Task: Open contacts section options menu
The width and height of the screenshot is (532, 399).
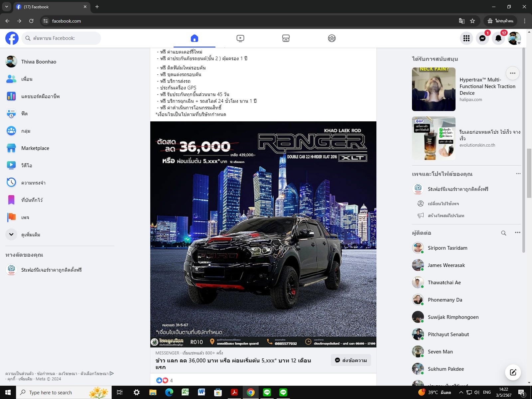Action: click(517, 233)
